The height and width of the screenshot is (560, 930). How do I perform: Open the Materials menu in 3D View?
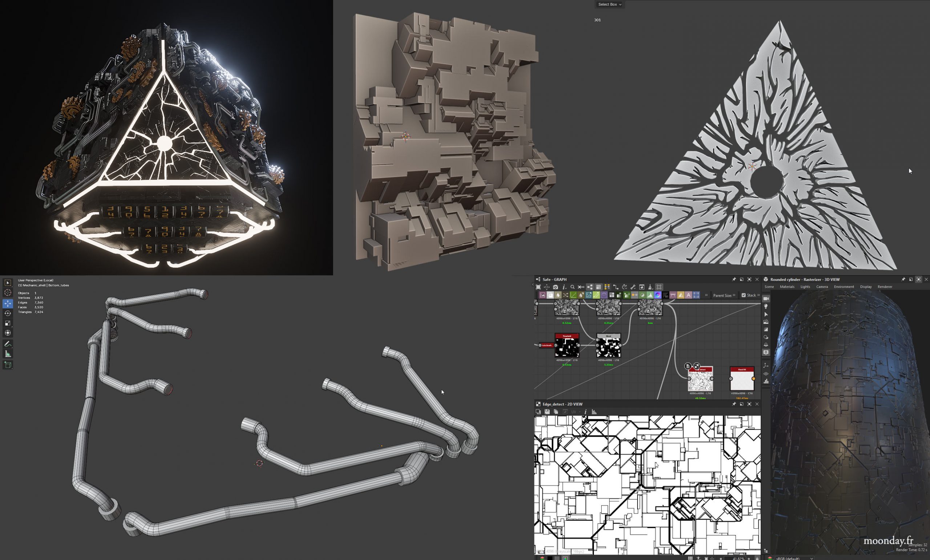click(787, 287)
